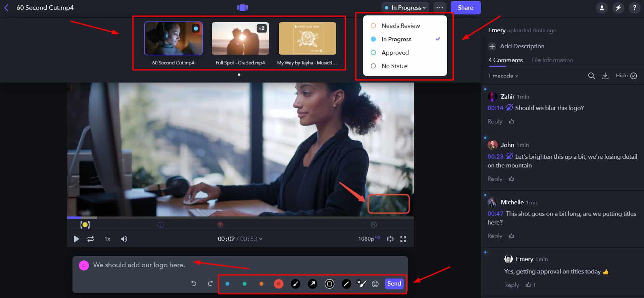Click the Send button
Screen dimensions: 644x298
pyautogui.click(x=394, y=284)
